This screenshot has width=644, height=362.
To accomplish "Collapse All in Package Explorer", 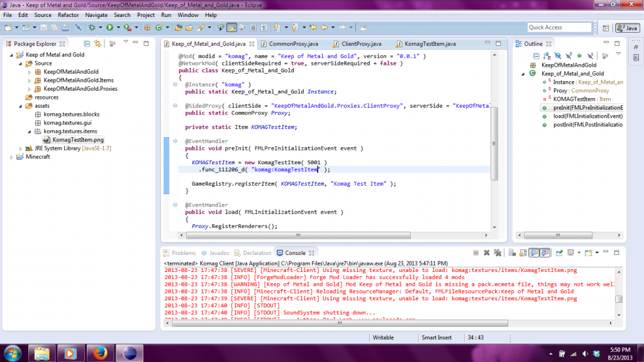I will click(87, 43).
